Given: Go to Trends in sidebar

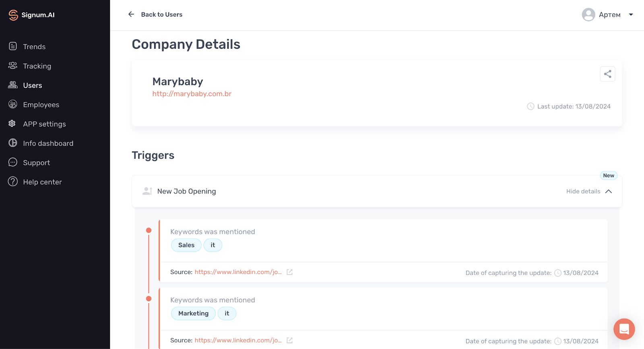Looking at the screenshot, I should click(34, 47).
